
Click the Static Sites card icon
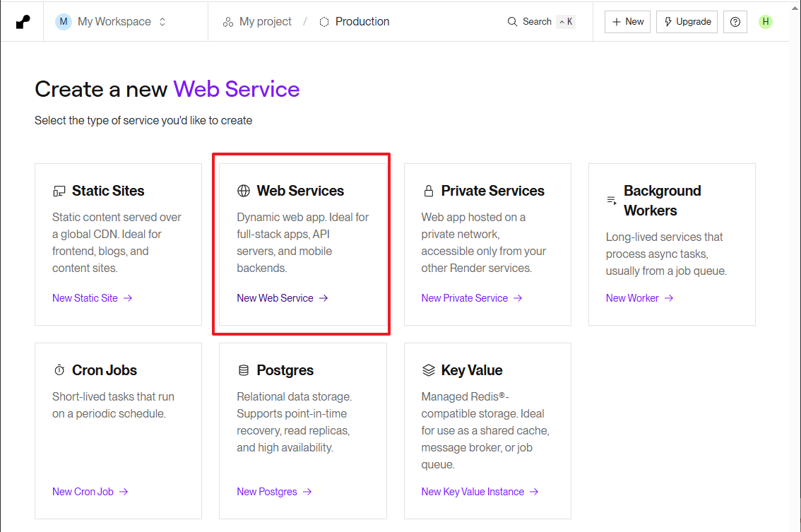click(x=59, y=191)
